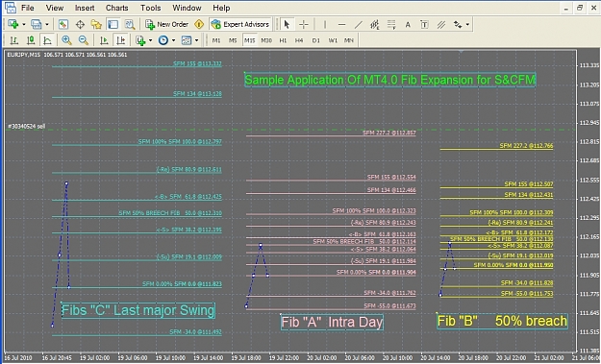
Task: Select the 'Fib "B" 50% breach' label
Action: [x=502, y=321]
